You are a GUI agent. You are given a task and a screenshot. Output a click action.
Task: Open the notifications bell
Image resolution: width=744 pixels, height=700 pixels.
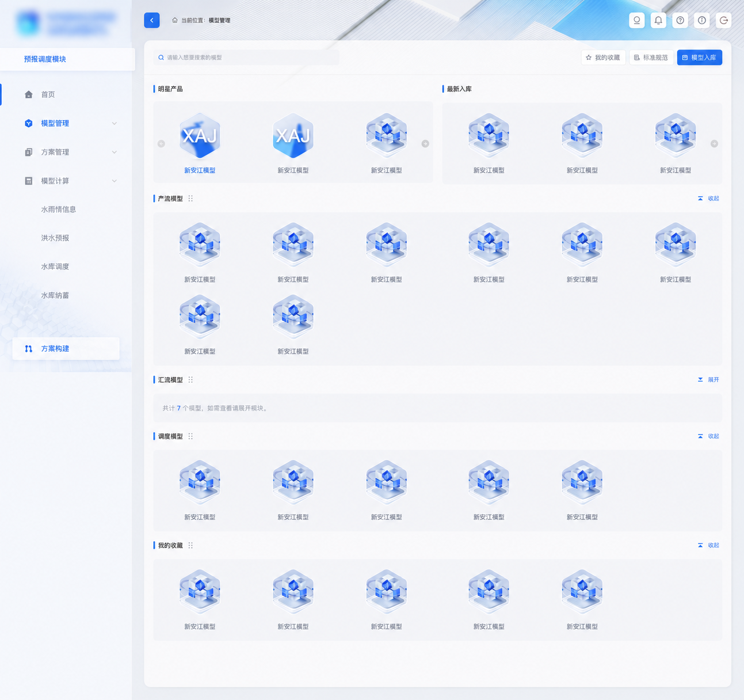click(658, 20)
